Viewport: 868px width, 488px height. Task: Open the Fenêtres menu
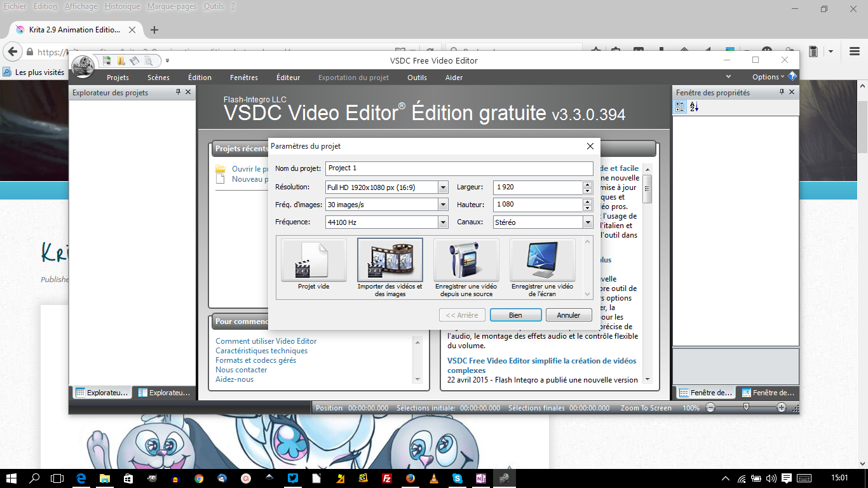click(244, 78)
